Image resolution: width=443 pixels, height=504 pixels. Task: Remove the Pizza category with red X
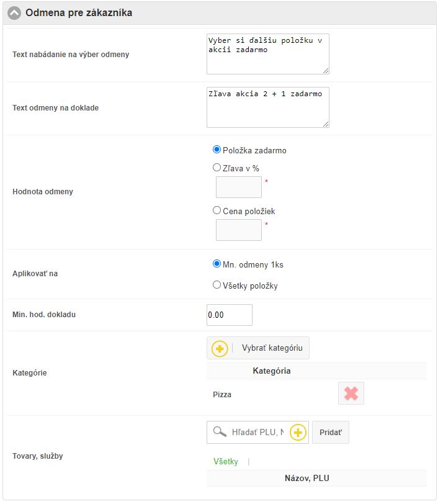click(x=351, y=394)
